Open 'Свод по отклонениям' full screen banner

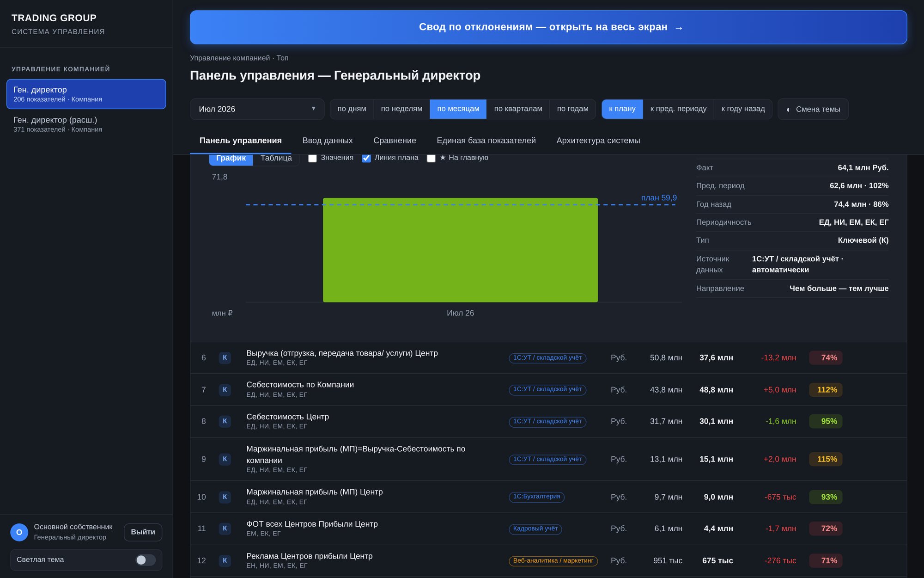coord(548,27)
